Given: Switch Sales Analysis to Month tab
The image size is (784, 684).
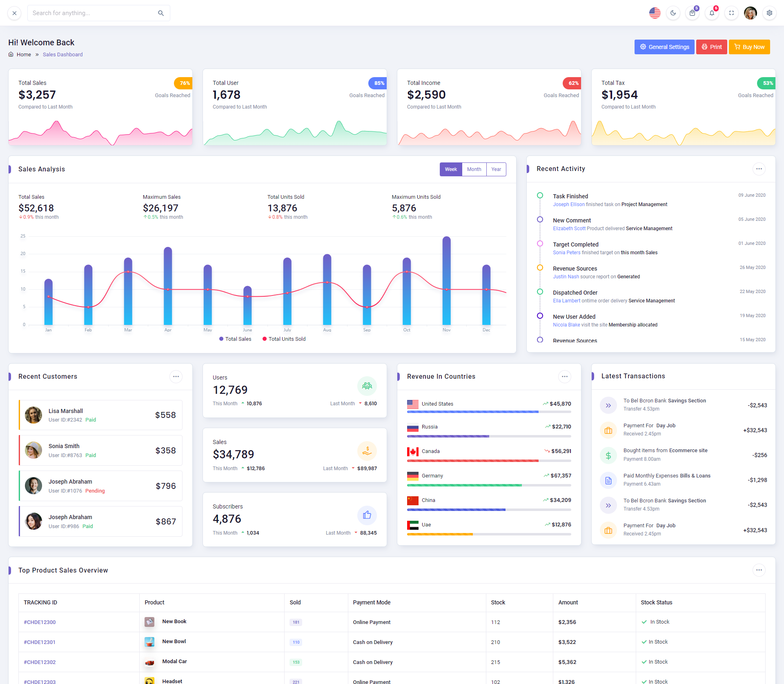Looking at the screenshot, I should click(474, 169).
